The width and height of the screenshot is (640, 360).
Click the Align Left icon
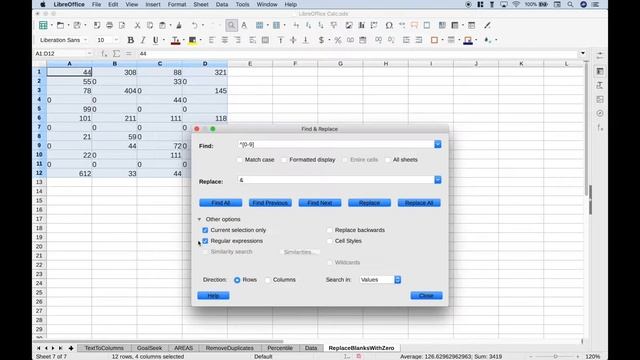coord(212,40)
